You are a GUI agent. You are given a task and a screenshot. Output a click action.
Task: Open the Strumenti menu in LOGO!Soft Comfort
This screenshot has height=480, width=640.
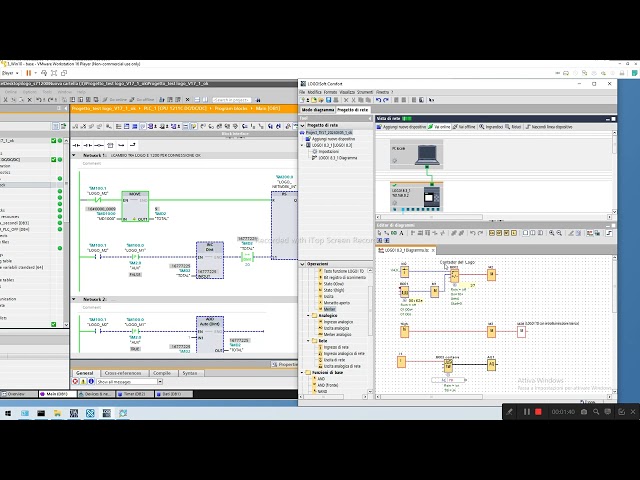tap(365, 92)
